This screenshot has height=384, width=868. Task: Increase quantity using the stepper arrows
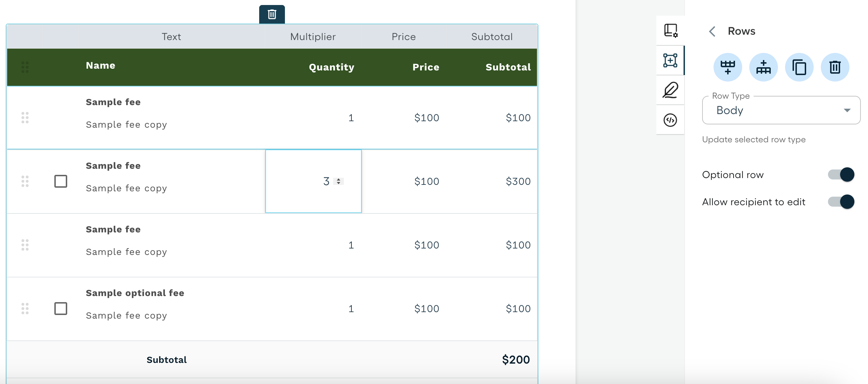338,181
